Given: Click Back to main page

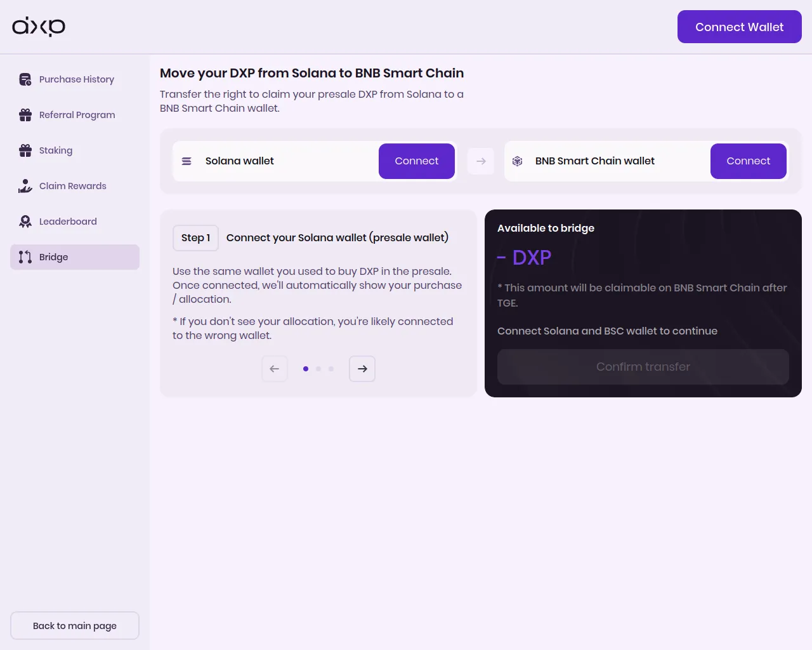Looking at the screenshot, I should pos(75,626).
